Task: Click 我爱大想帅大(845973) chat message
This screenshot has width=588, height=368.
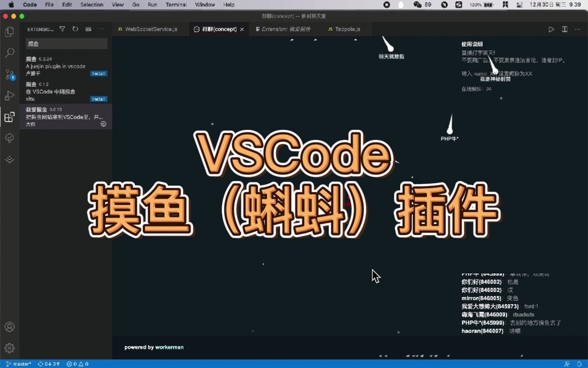Action: 500,306
